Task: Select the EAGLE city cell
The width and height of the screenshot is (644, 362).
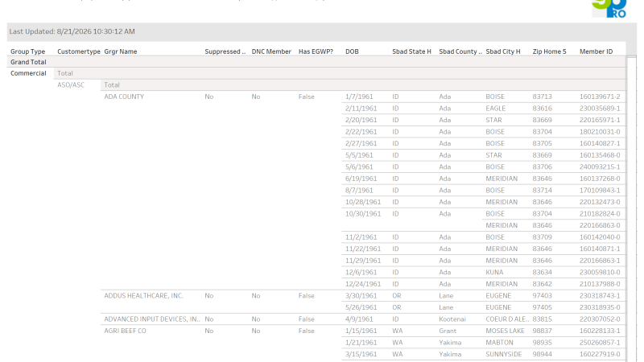Action: [495, 109]
